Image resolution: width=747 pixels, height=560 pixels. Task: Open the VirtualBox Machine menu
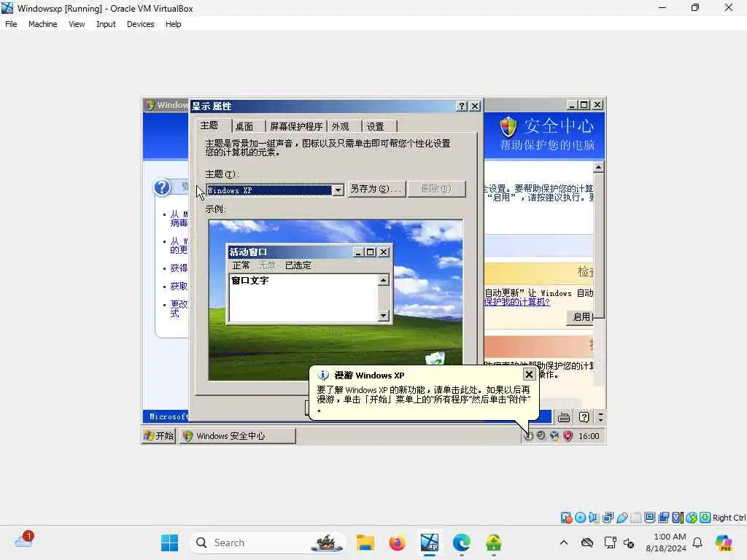(43, 24)
